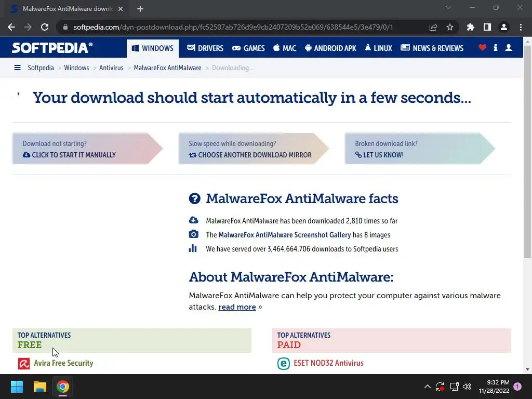Open MalwareFox AntiMalware Screenshot Gallery link

coord(285,235)
